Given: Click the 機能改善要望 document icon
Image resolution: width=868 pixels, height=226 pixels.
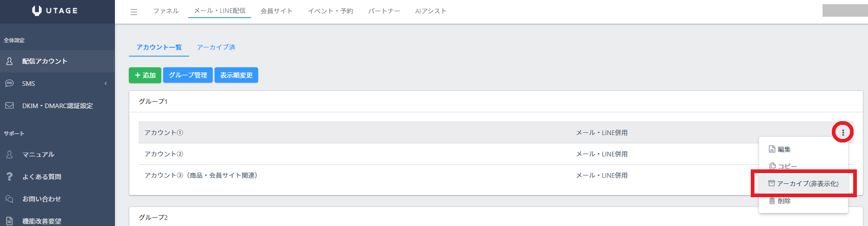Looking at the screenshot, I should (x=9, y=221).
